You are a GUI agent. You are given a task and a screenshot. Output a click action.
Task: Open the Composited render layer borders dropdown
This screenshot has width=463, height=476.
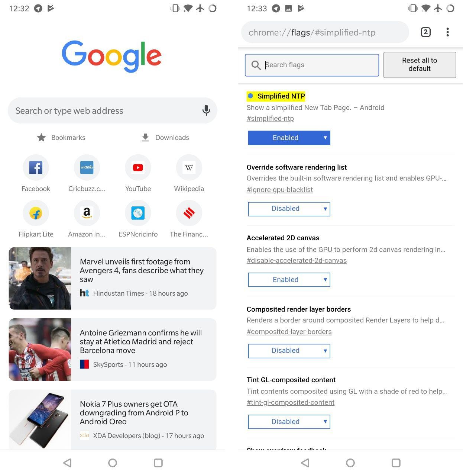point(289,351)
